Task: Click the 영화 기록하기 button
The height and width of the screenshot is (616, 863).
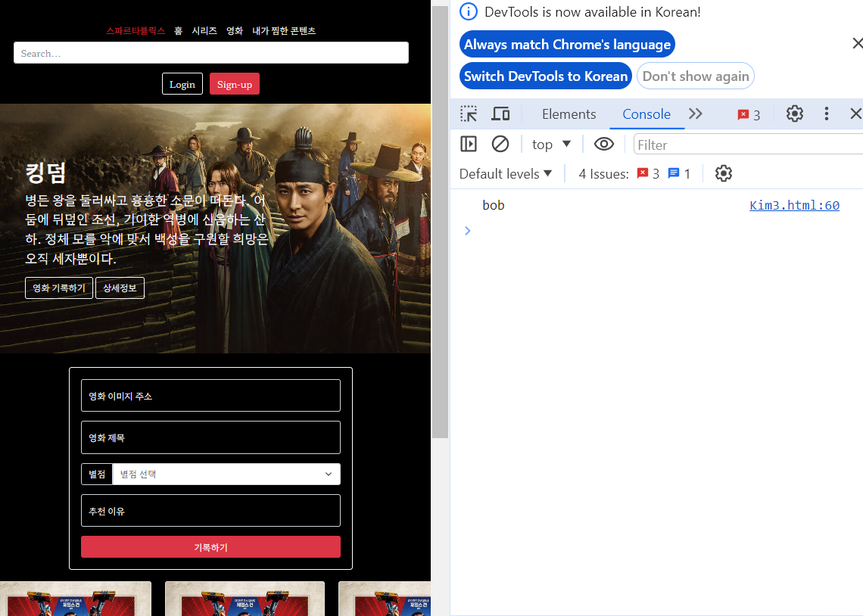Action: click(x=59, y=288)
